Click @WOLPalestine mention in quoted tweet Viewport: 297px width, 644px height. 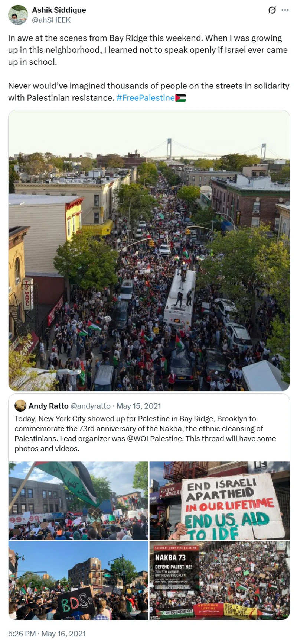click(155, 438)
